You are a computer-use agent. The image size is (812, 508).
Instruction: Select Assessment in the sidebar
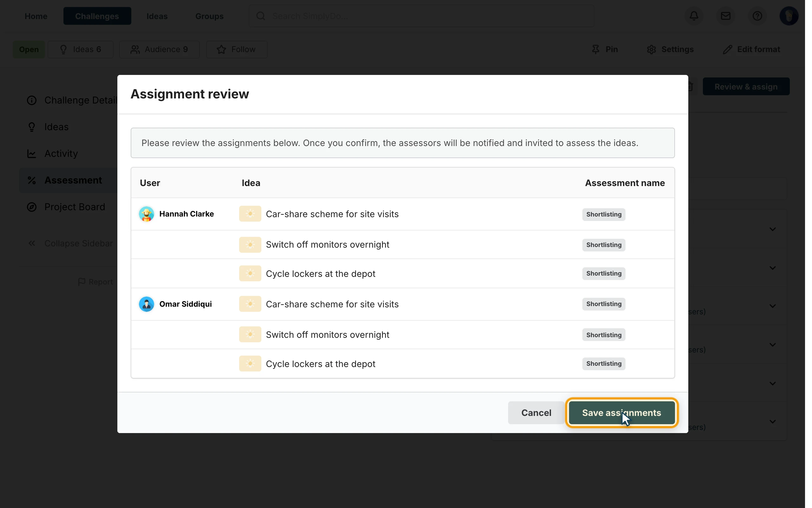click(x=69, y=180)
